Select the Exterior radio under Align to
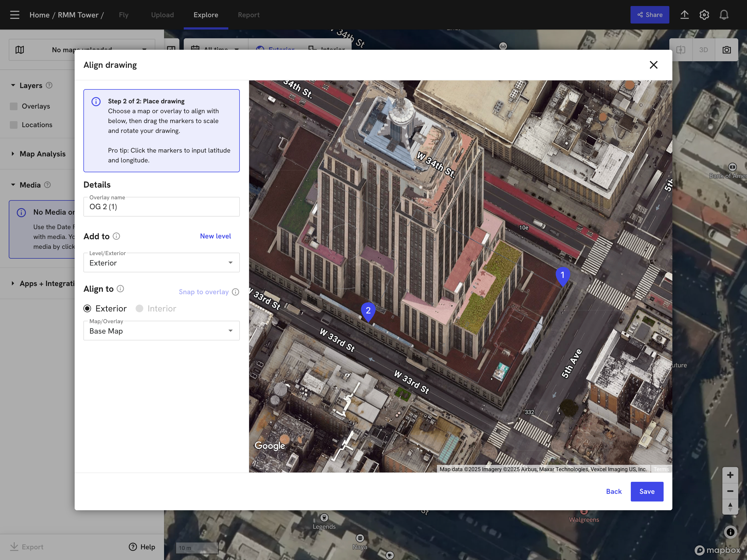 click(88, 308)
